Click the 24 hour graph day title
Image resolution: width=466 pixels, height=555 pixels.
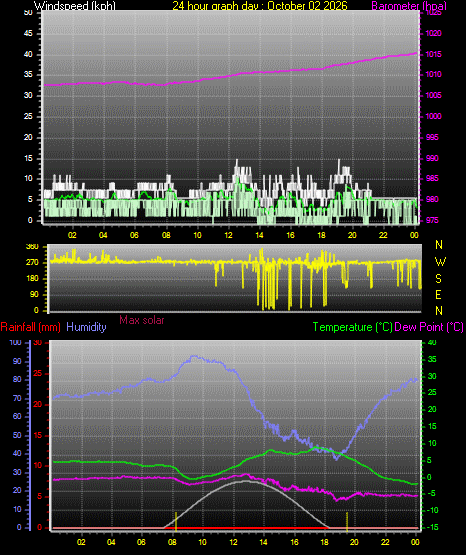click(260, 6)
